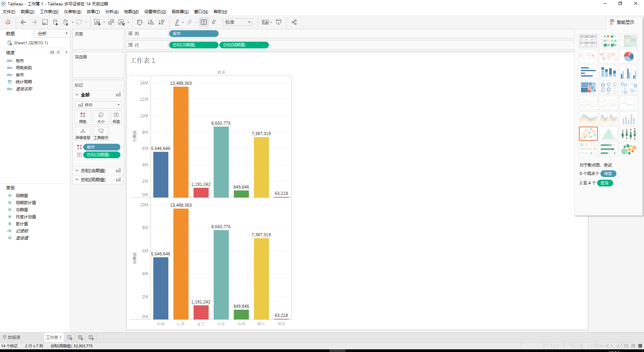Choose the horizontal bars chart in Show Me
The image size is (644, 352).
(588, 72)
